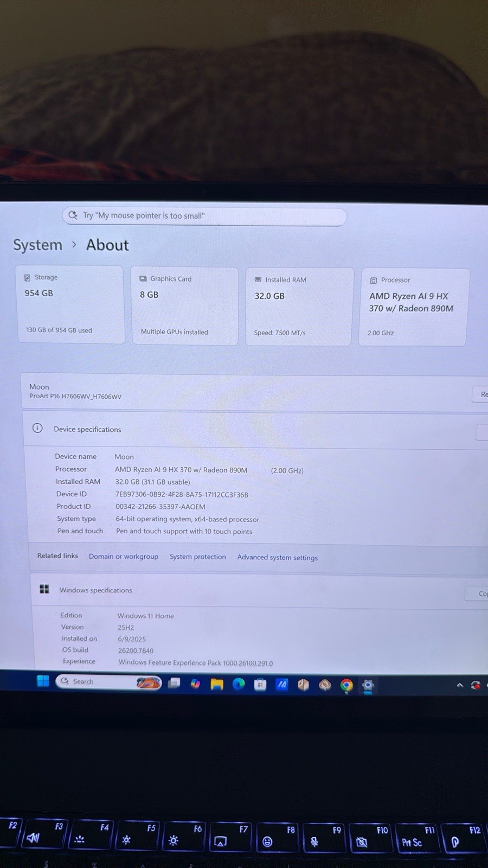The image size is (488, 868).
Task: Click '32.0 GB (31.1 GB usable)' value
Action: click(152, 482)
